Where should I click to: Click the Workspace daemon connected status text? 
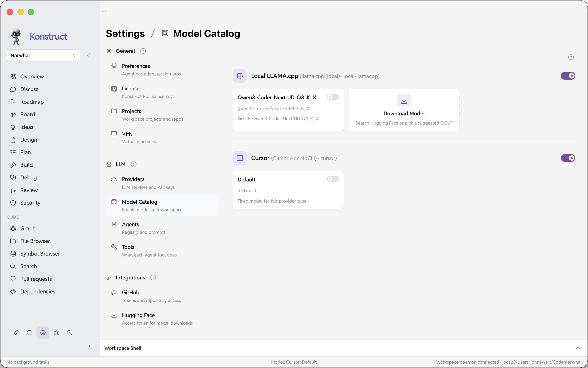[x=509, y=362]
